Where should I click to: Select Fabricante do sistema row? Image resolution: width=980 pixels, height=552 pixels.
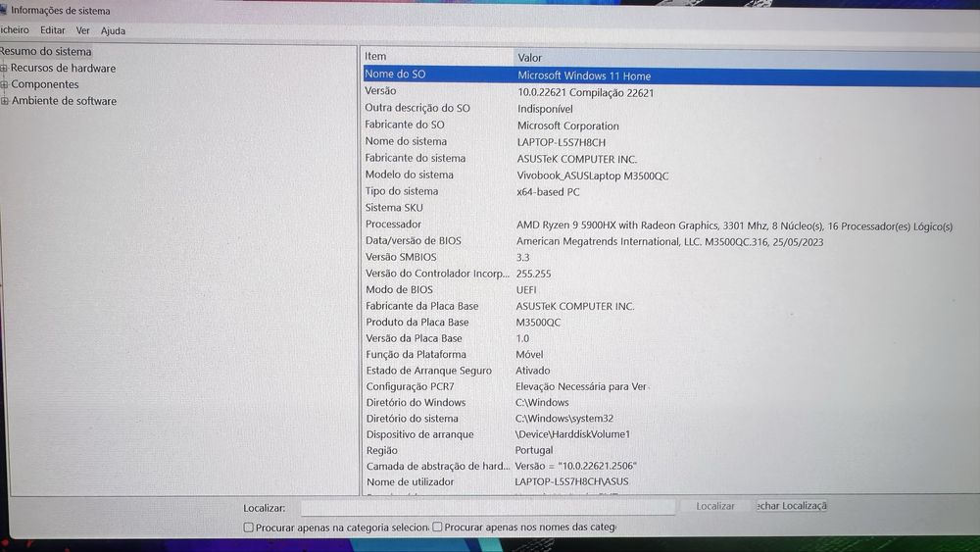point(671,159)
